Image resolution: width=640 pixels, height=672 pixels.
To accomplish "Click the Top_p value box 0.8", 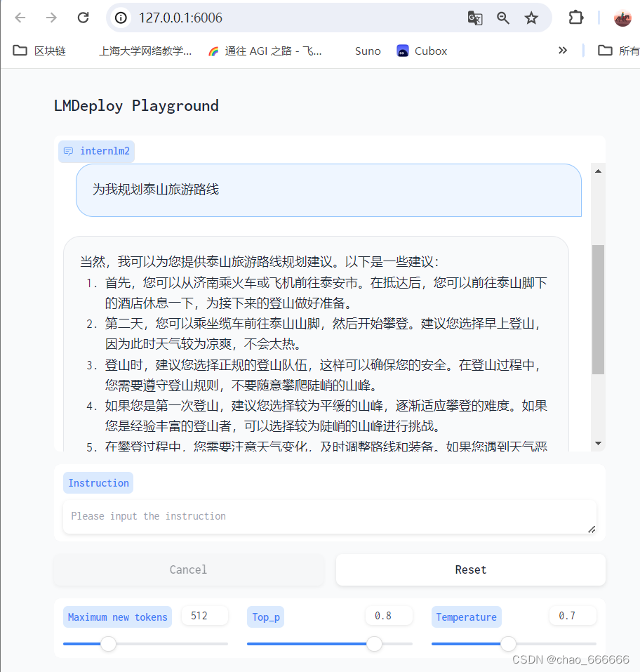I will coord(389,616).
